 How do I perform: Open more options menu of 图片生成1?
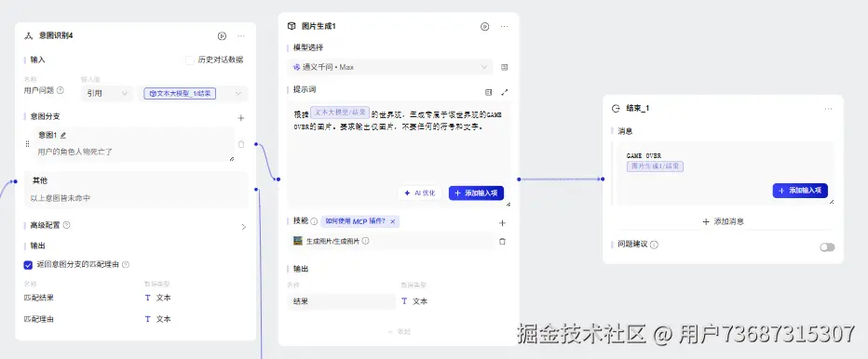pyautogui.click(x=504, y=27)
